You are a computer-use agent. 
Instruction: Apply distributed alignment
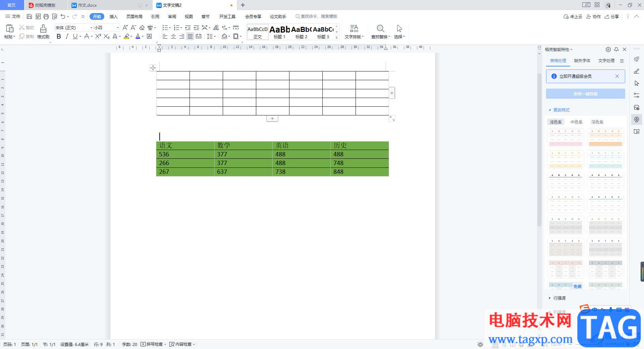pyautogui.click(x=199, y=36)
